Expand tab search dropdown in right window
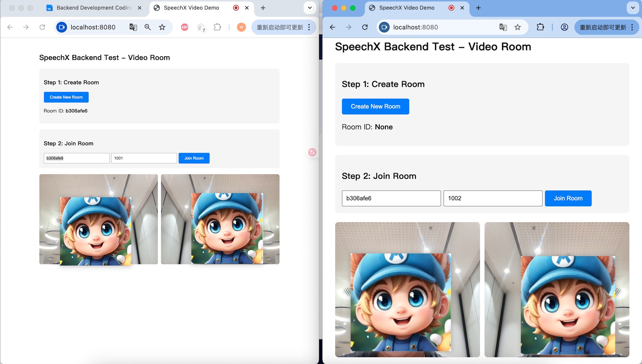Image resolution: width=642 pixels, height=364 pixels. pyautogui.click(x=633, y=8)
